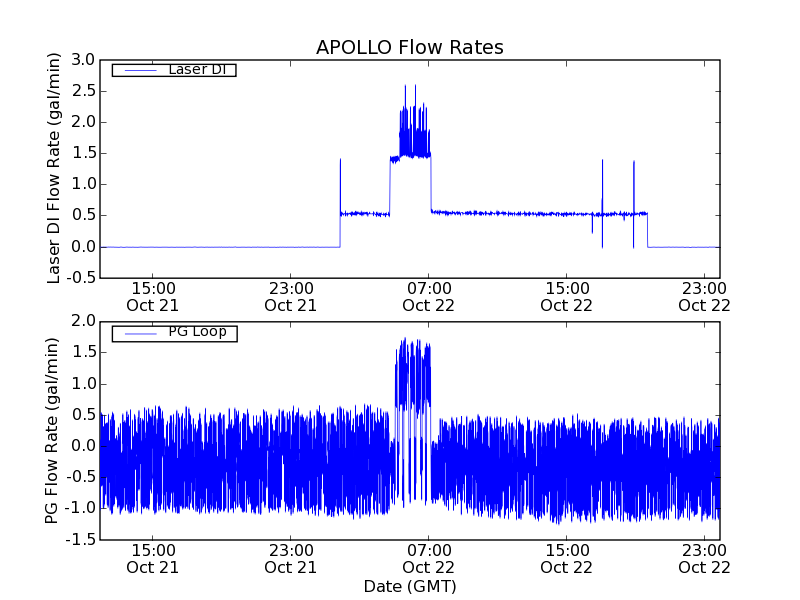This screenshot has width=800, height=600.
Task: Click 23:00 Oct 21 label under top plot
Action: tap(290, 296)
